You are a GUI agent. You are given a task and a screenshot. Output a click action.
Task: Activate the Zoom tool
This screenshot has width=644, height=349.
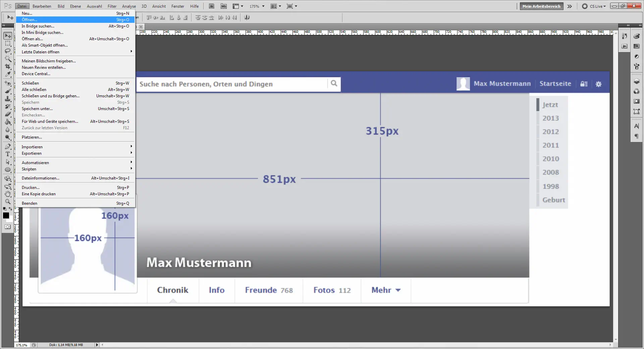8,202
